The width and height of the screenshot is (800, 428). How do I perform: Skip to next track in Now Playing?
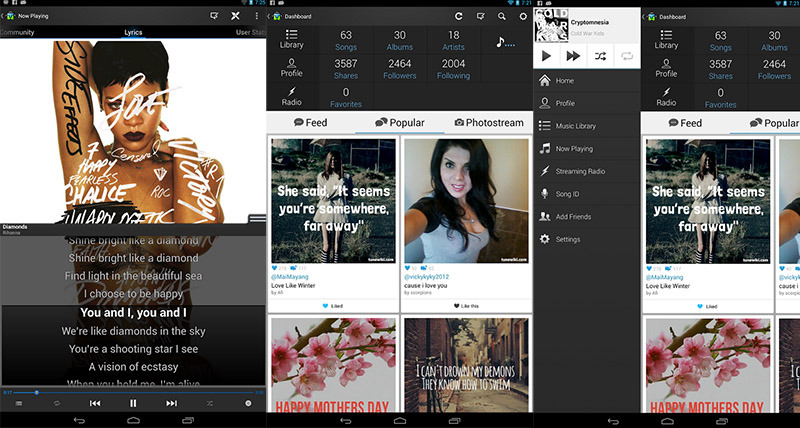(171, 404)
